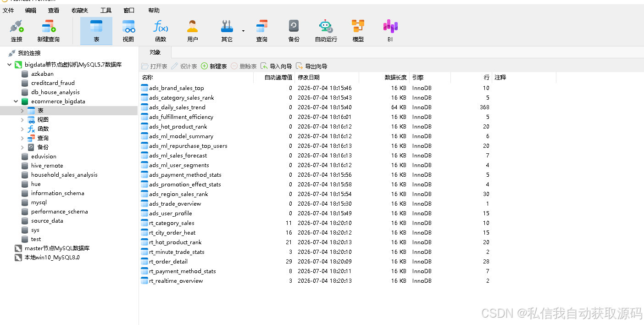Sort by the 修改日期 column header
The image size is (644, 325).
click(x=327, y=78)
